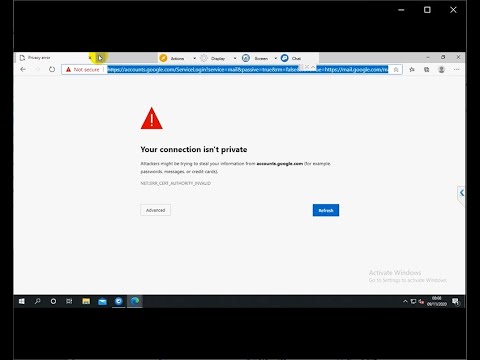This screenshot has height=360, width=480.
Task: Click the blue Refresh button
Action: pyautogui.click(x=326, y=210)
